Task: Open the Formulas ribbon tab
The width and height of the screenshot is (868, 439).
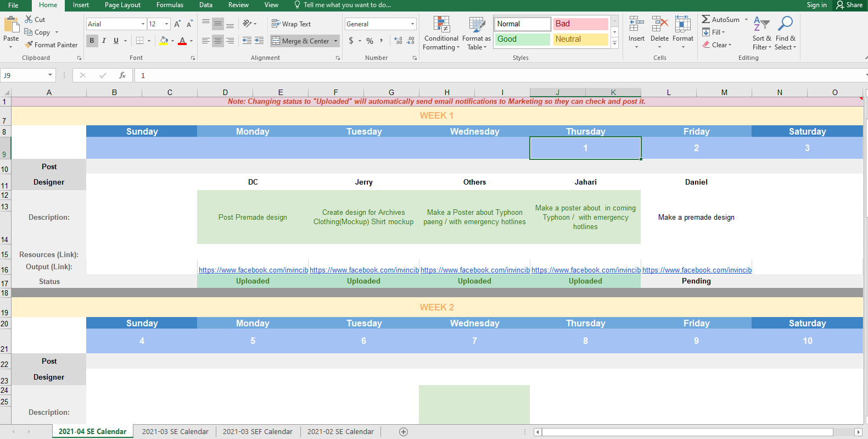Action: [170, 5]
